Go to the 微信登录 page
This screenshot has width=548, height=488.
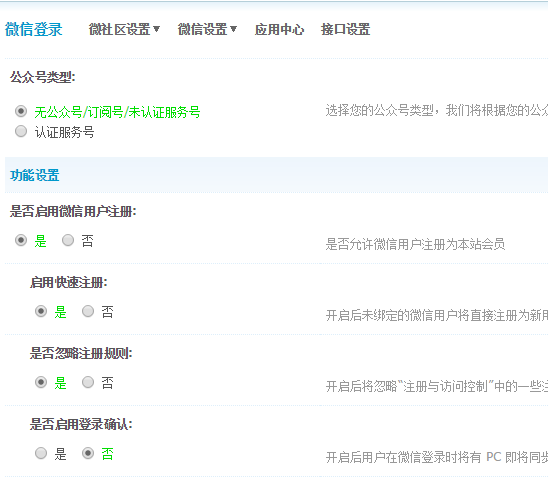(x=34, y=29)
